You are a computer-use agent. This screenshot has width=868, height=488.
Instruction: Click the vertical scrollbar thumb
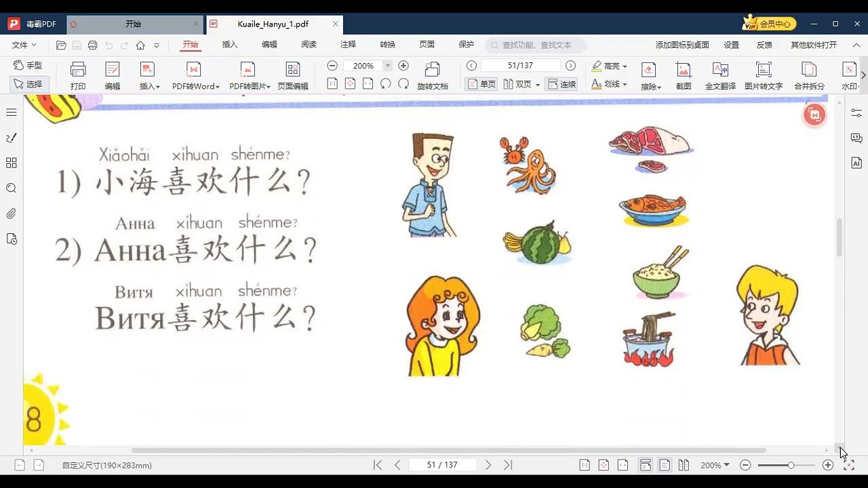[839, 237]
